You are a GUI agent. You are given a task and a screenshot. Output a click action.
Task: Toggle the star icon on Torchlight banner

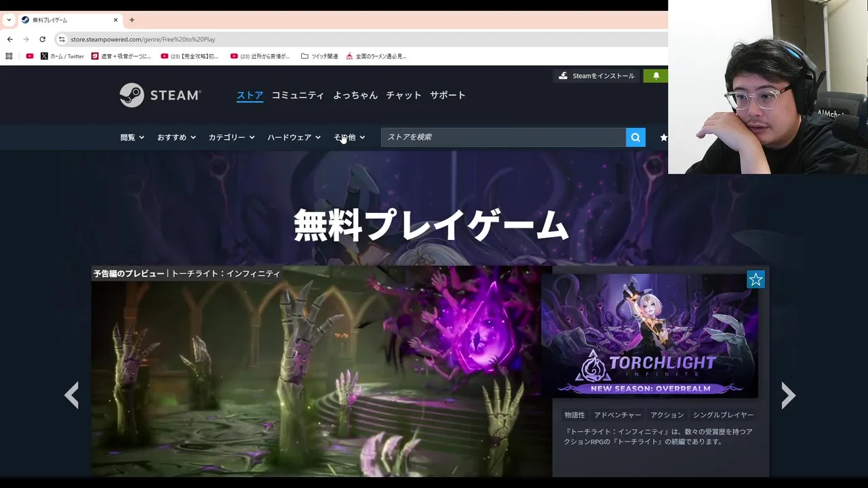755,279
